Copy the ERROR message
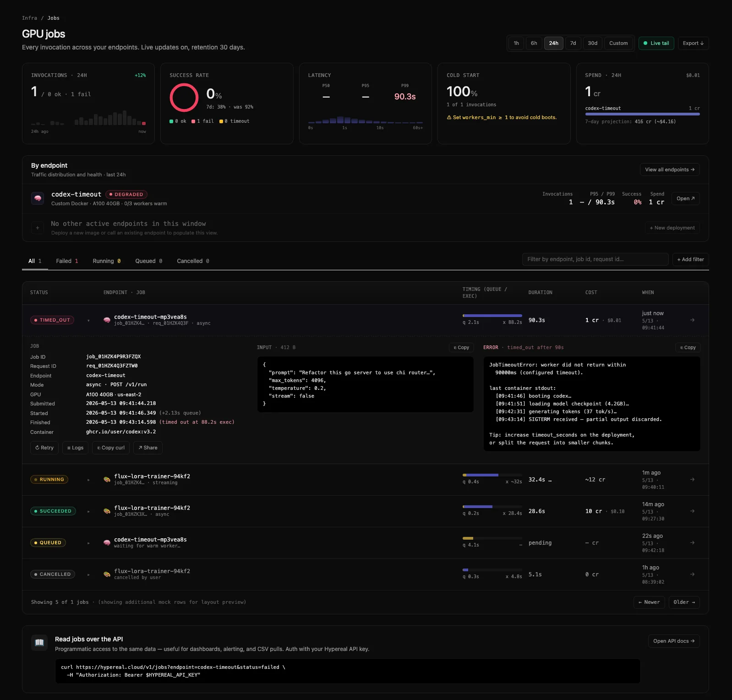Image resolution: width=732 pixels, height=700 pixels. [x=688, y=348]
